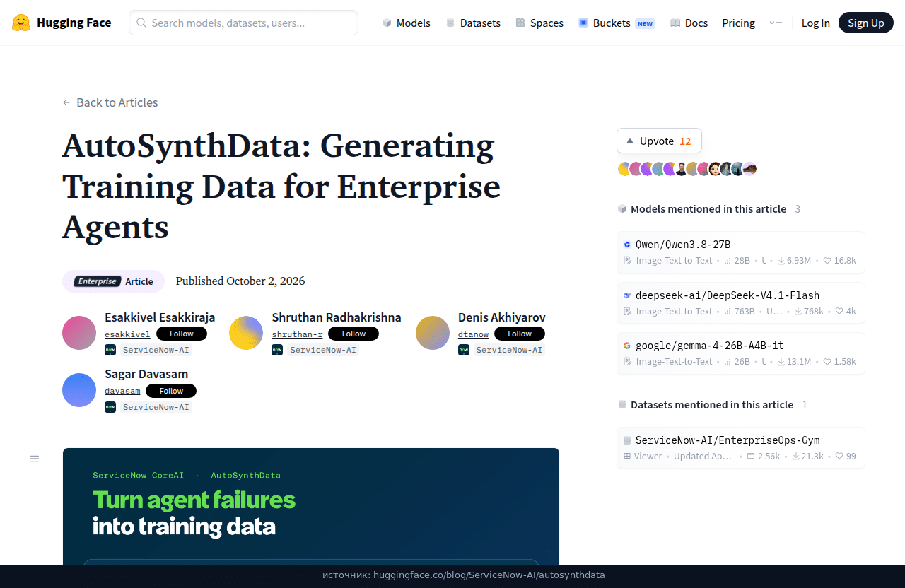Screen dimensions: 905x588
Task: Click the Enterprise Article badge
Action: click(x=113, y=281)
